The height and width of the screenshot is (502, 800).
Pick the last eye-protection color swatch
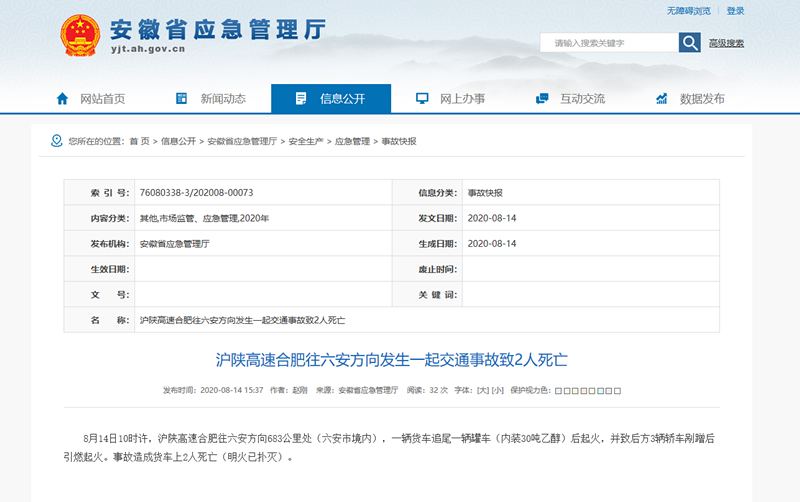[617, 391]
